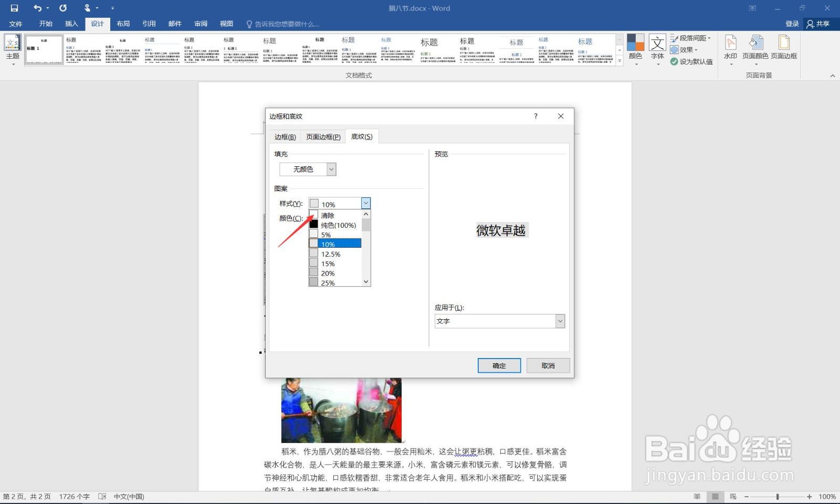Click the proofing check icon in status bar
Image resolution: width=840 pixels, height=504 pixels.
pos(102,496)
